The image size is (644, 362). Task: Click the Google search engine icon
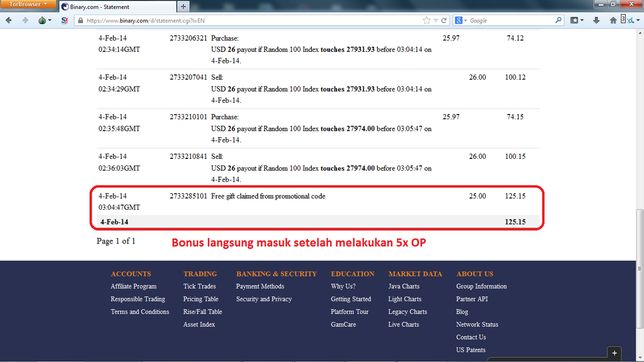[x=458, y=21]
